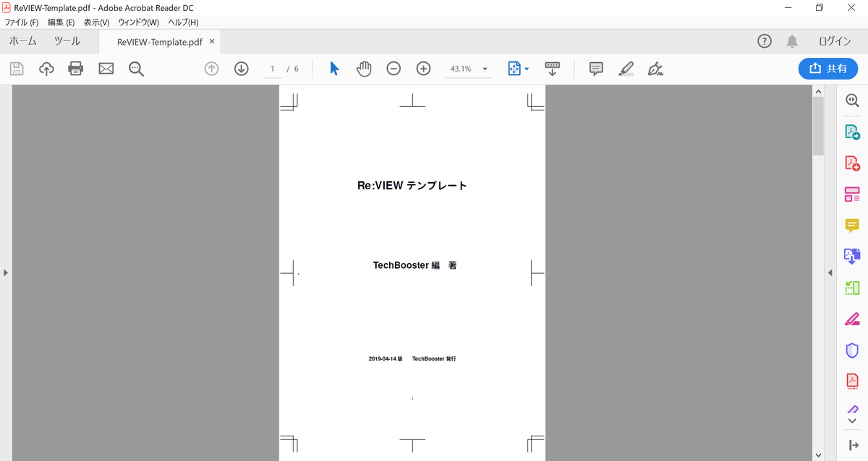The width and height of the screenshot is (868, 461).
Task: Open Create PDF tool in right pane
Action: pyautogui.click(x=852, y=163)
